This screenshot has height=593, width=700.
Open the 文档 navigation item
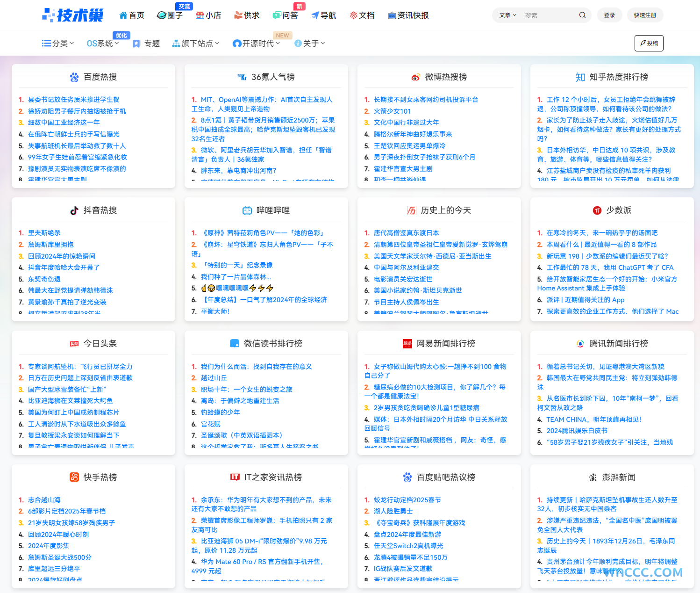click(x=366, y=15)
